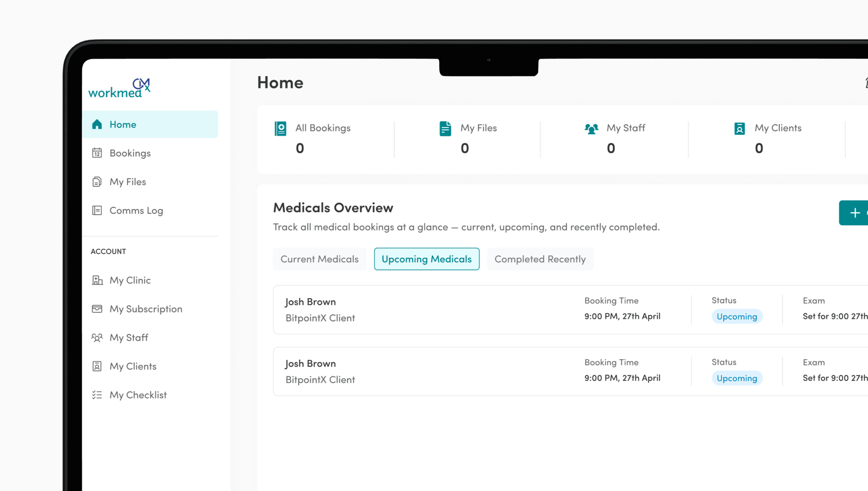This screenshot has height=491, width=868.
Task: Open the Comms Log icon
Action: point(97,210)
